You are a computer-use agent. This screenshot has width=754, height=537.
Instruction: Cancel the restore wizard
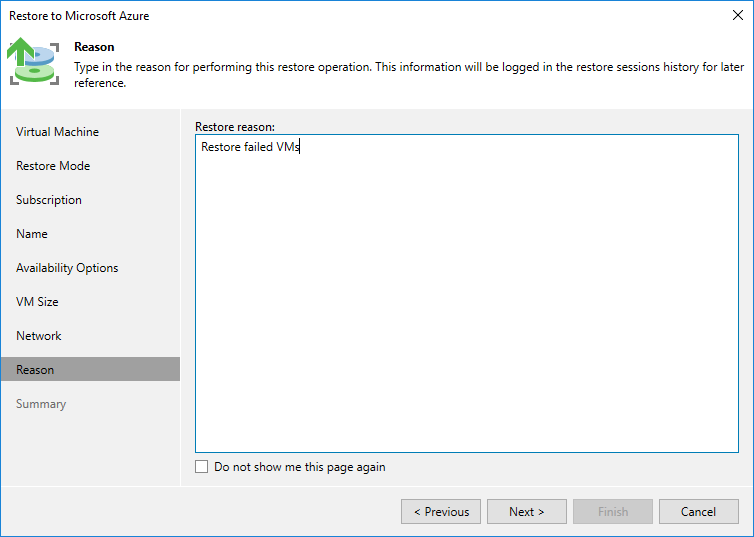click(x=698, y=512)
